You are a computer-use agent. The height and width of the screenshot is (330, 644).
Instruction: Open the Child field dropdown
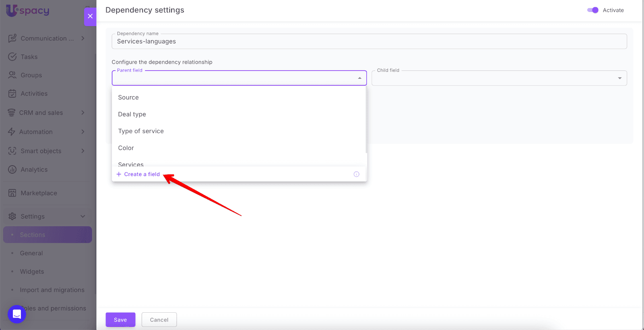[x=619, y=78]
